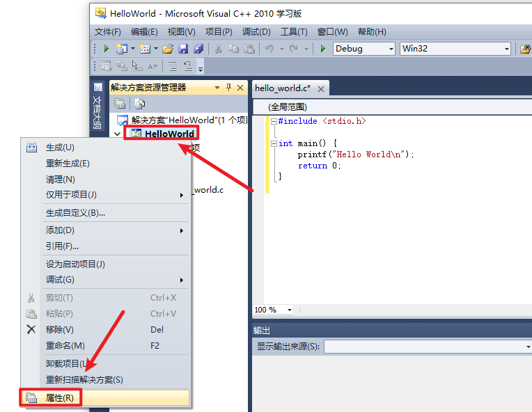Close the hello_world.c tab
This screenshot has height=412, width=532.
pos(320,89)
